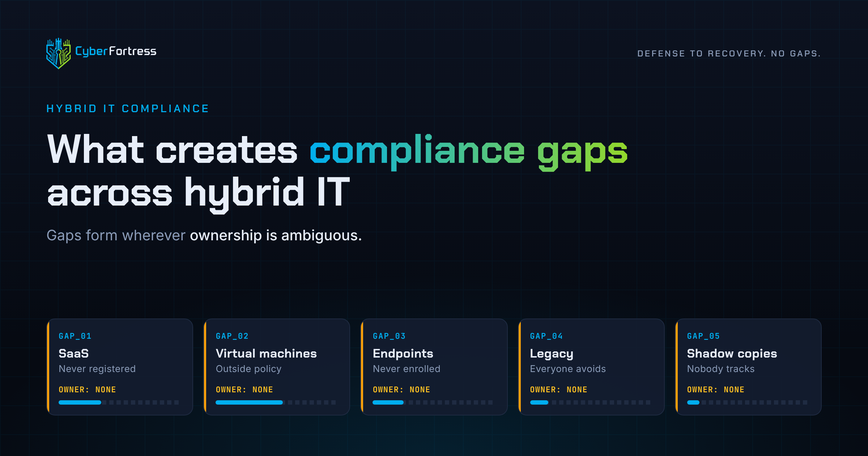The image size is (868, 456).
Task: Click the Virtual machines progress bar
Action: [276, 402]
